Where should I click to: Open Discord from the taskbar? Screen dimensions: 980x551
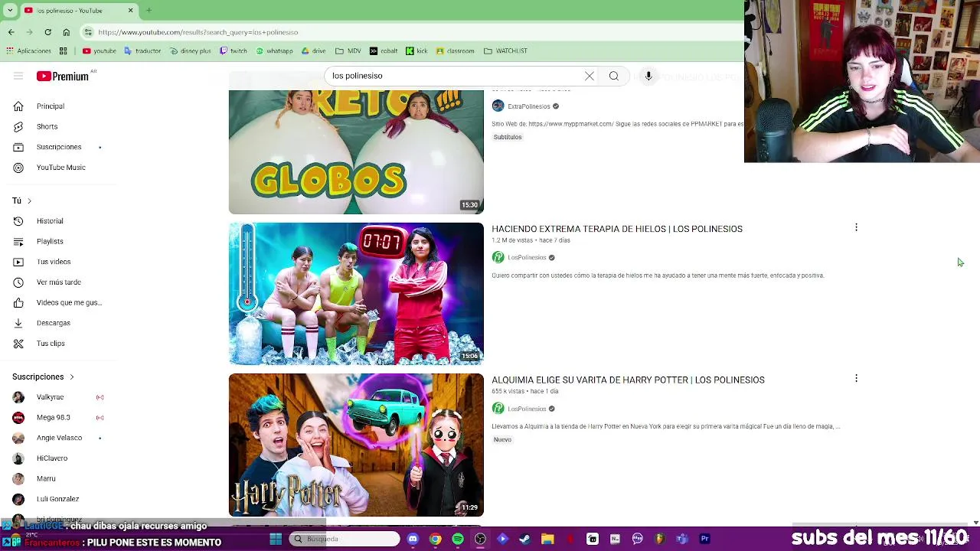point(413,539)
